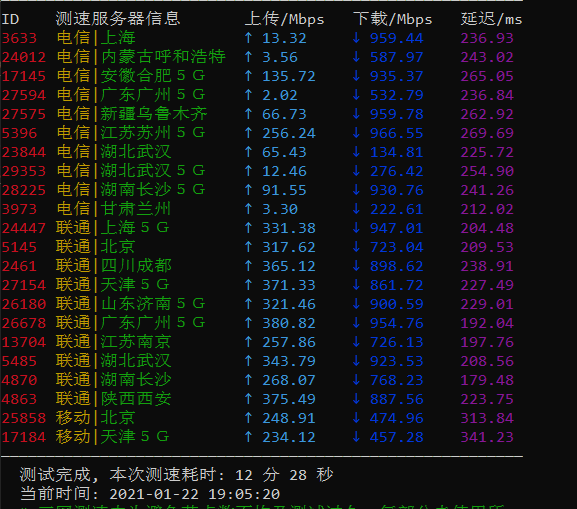Click the 上传/Mbps column header
Viewport: 577px width, 509px height.
pos(284,19)
